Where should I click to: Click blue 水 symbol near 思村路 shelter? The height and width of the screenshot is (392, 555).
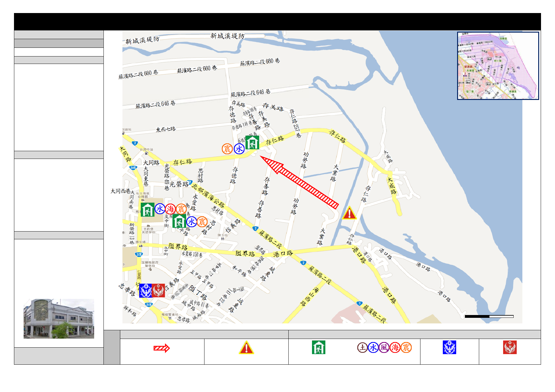coord(191,222)
